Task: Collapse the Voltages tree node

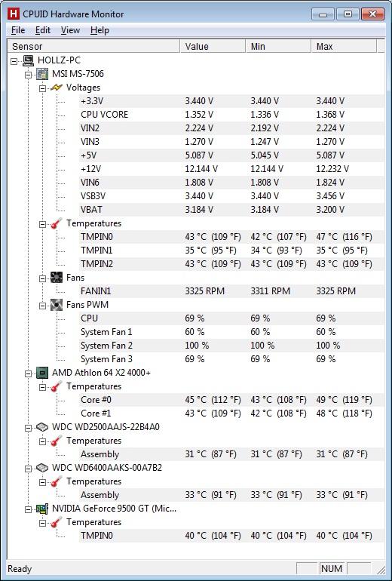Action: pyautogui.click(x=42, y=88)
